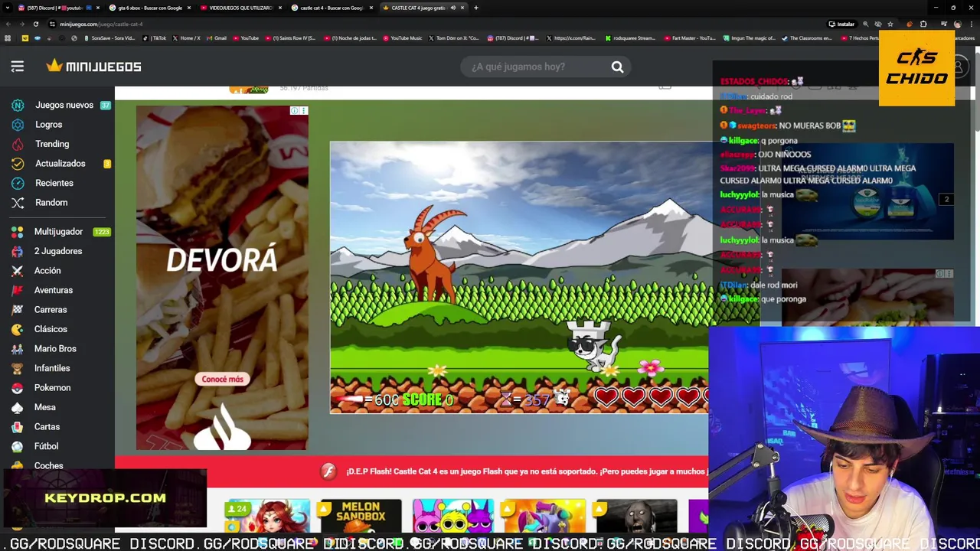Viewport: 980px width, 551px height.
Task: Open Juegos nuevos in the sidebar
Action: coord(64,105)
